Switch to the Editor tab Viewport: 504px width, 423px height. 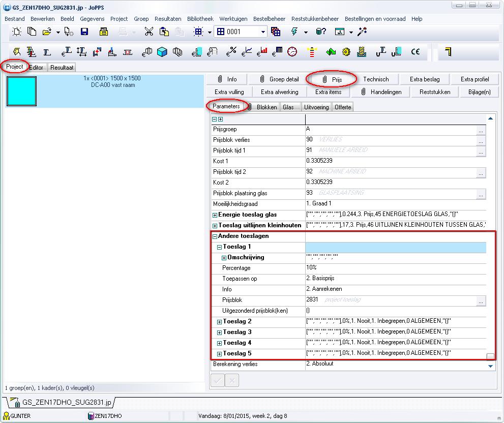(36, 68)
